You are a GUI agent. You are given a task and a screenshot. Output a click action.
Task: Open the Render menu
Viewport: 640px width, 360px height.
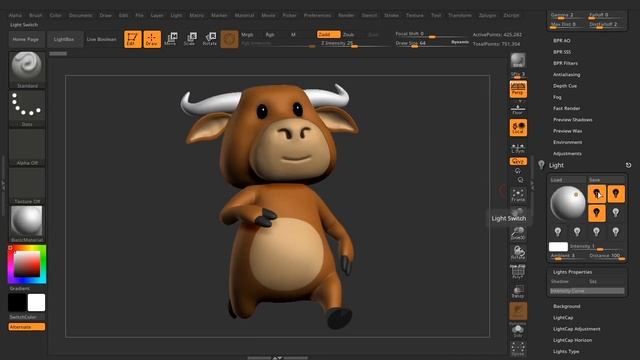(346, 15)
